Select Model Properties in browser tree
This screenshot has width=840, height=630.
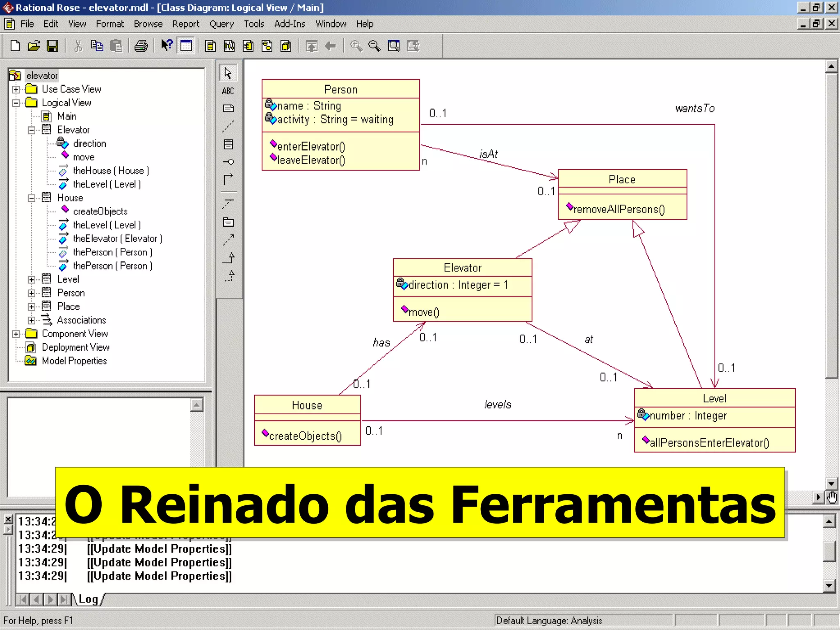(x=74, y=361)
